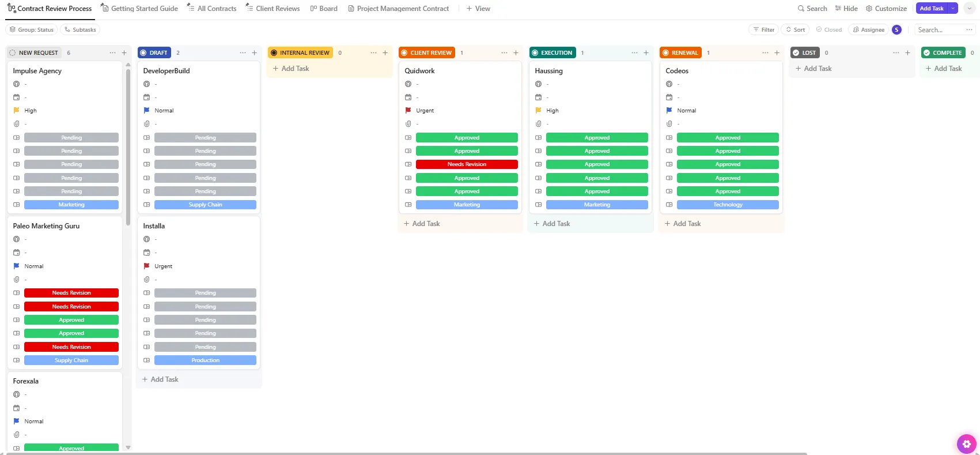
Task: Click the plus icon in New Request column header
Action: tap(124, 52)
